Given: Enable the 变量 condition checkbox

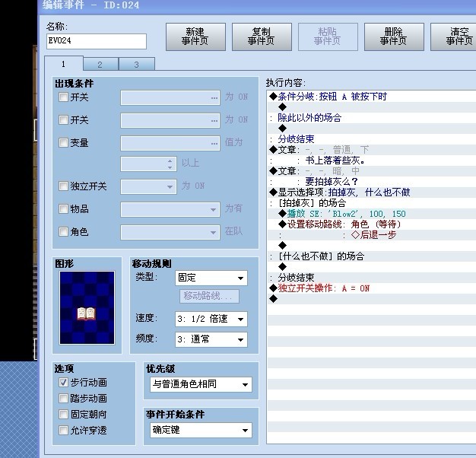Looking at the screenshot, I should (x=63, y=143).
